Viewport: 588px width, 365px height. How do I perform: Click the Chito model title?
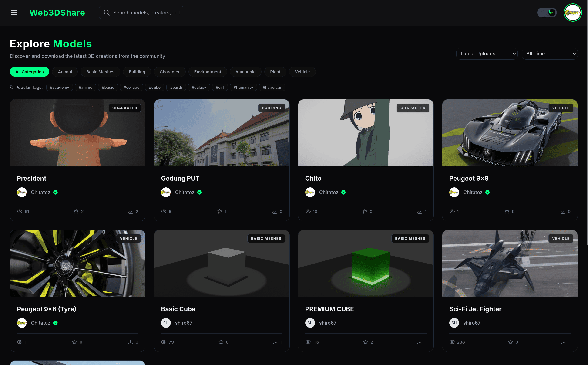point(313,178)
